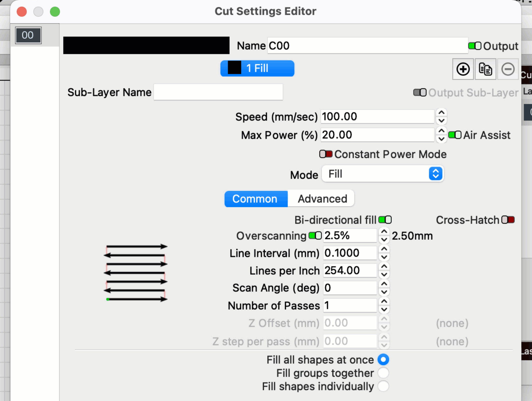
Task: Click the Max Power decrement arrow
Action: pos(441,139)
